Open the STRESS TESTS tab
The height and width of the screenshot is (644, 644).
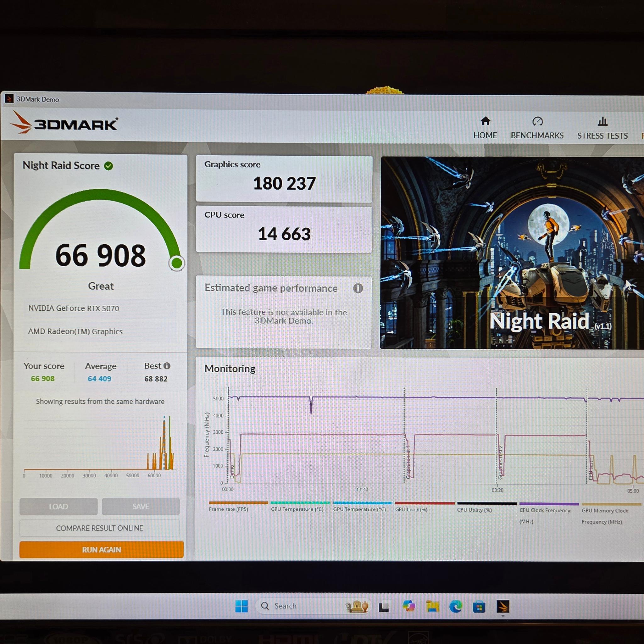coord(602,128)
